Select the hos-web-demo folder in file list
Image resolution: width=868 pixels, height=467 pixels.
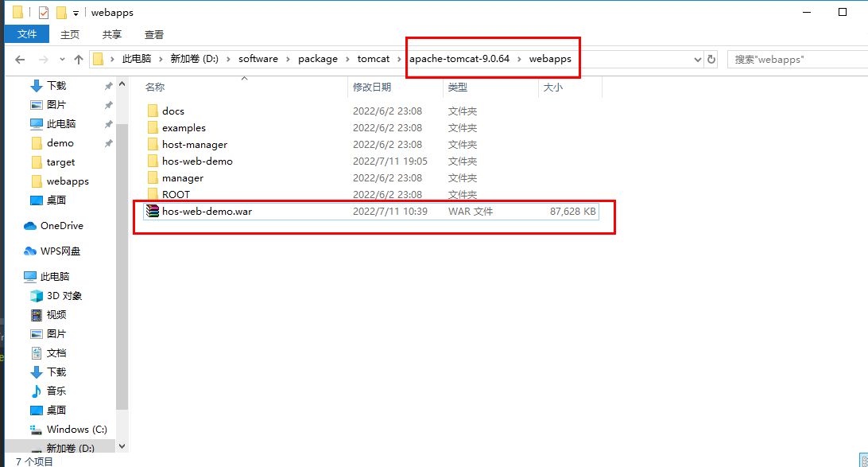coord(197,161)
